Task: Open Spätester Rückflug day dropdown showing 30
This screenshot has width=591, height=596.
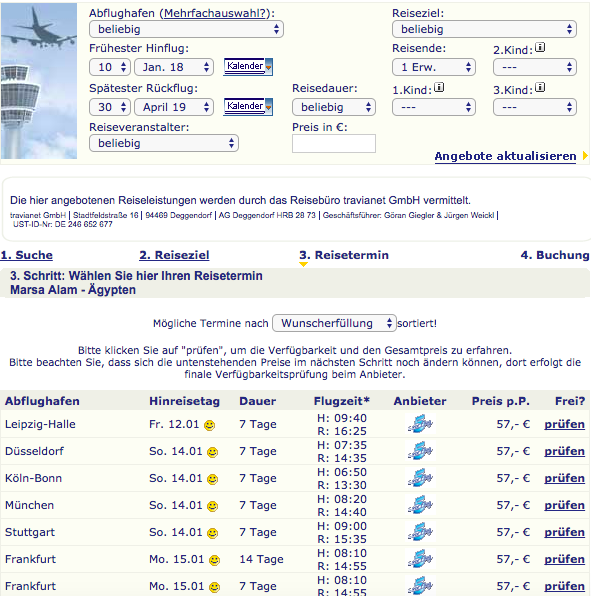Action: (110, 107)
